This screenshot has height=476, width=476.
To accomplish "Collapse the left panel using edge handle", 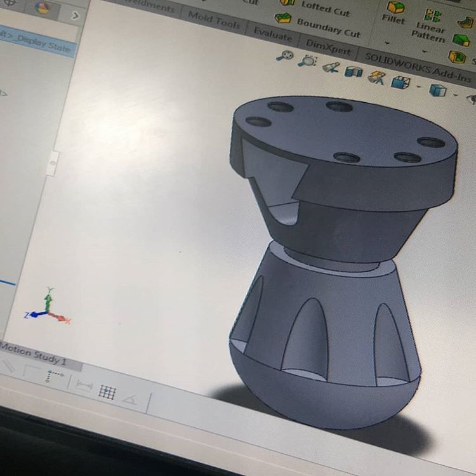I will click(x=53, y=163).
